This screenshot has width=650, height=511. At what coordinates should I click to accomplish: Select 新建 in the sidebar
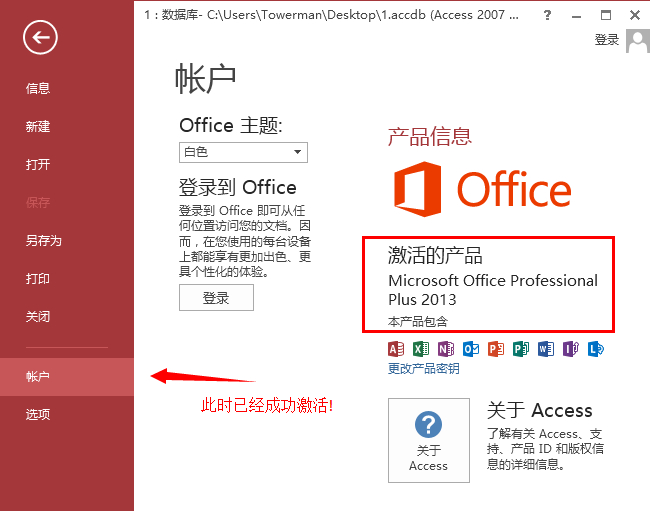point(67,126)
